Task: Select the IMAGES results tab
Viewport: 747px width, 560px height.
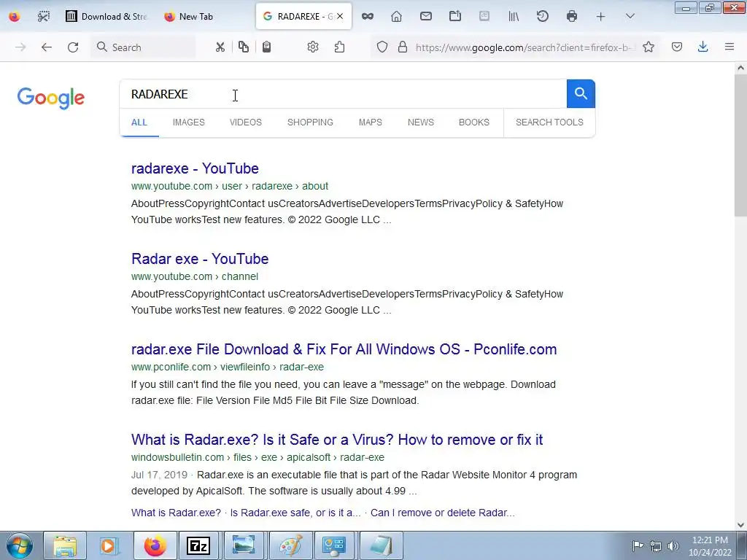Action: [x=189, y=122]
